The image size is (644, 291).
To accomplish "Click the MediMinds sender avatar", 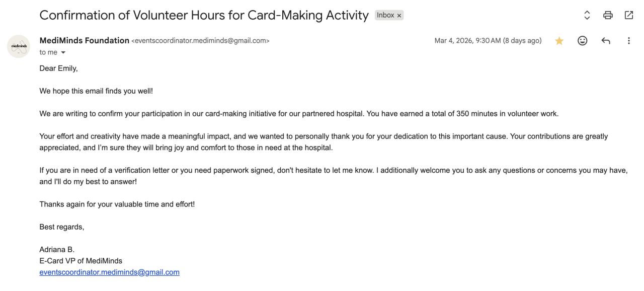I will point(19,46).
